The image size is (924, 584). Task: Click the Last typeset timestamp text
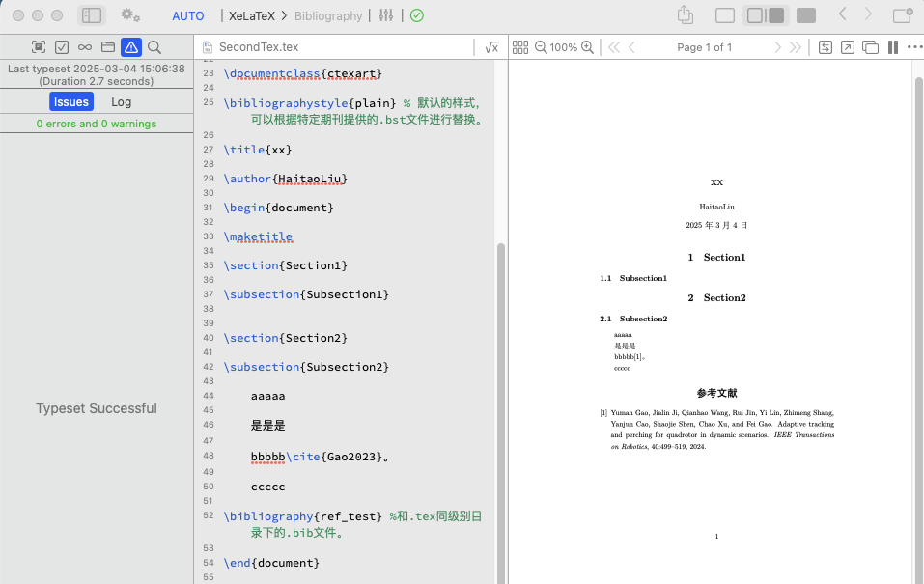coord(96,75)
